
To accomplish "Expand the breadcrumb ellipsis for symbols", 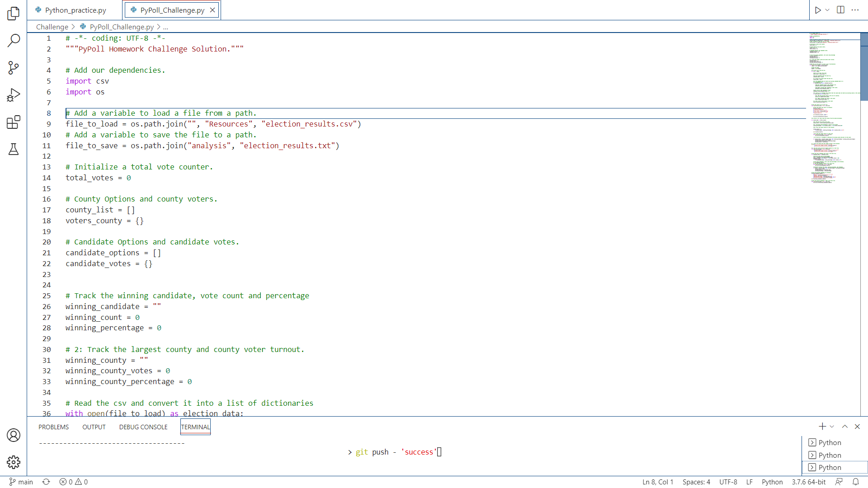I will pos(165,27).
